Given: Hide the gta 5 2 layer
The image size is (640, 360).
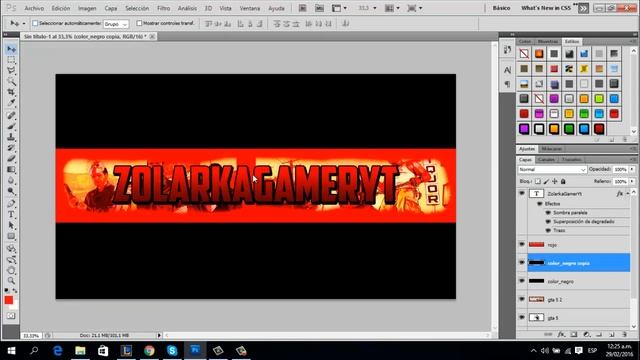Looking at the screenshot, I should pyautogui.click(x=522, y=299).
